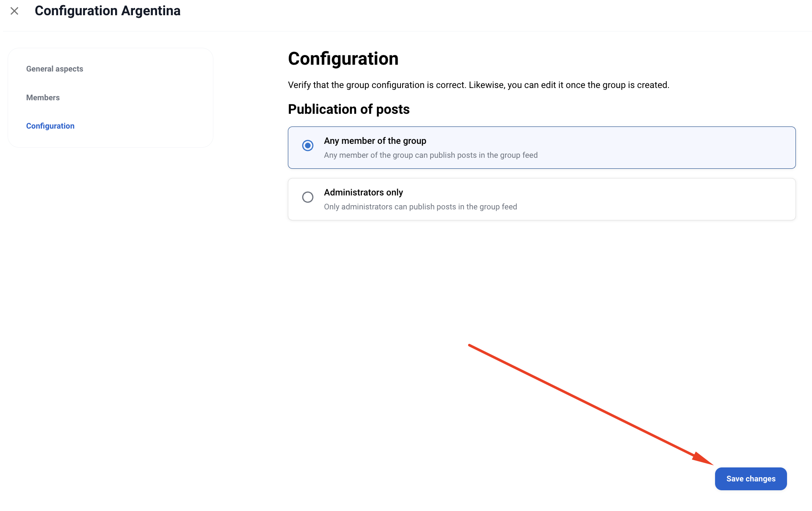Viewport: 812px width, 511px height.
Task: Select the 'Any member of the group' radio button
Action: coord(308,146)
